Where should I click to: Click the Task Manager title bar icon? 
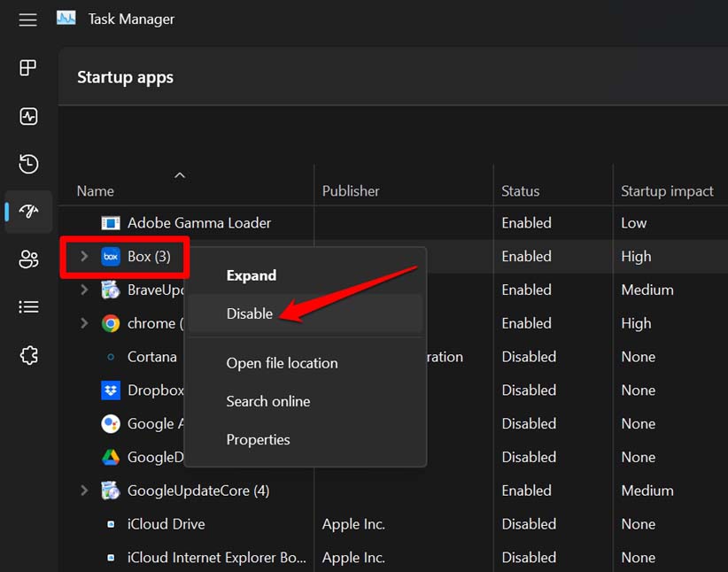[x=66, y=17]
